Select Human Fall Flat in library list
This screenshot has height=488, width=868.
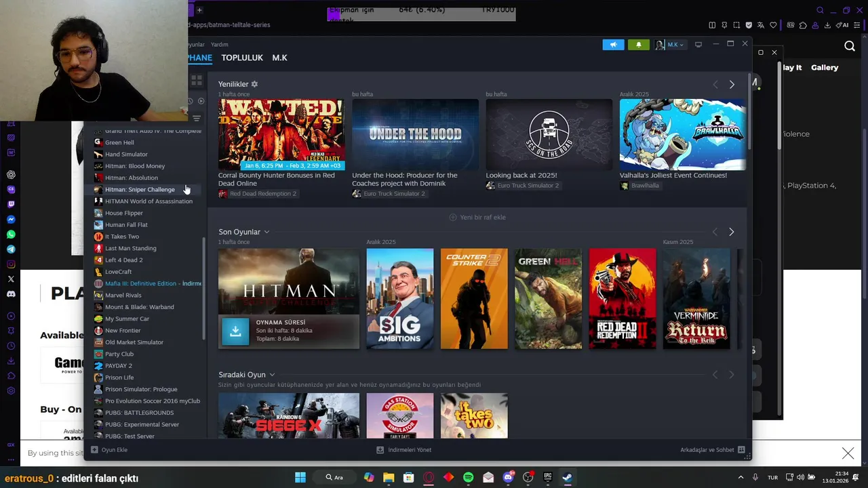(126, 224)
